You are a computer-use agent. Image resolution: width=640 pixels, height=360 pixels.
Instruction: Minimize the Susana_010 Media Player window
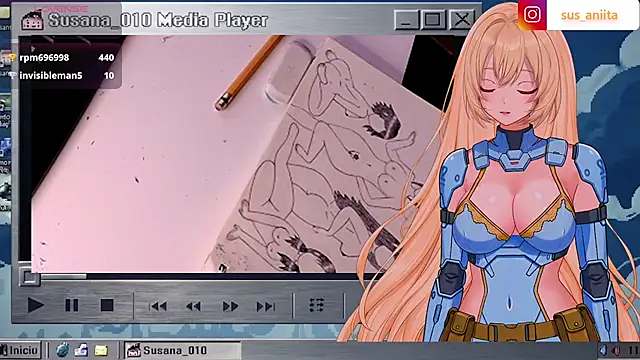(406, 19)
